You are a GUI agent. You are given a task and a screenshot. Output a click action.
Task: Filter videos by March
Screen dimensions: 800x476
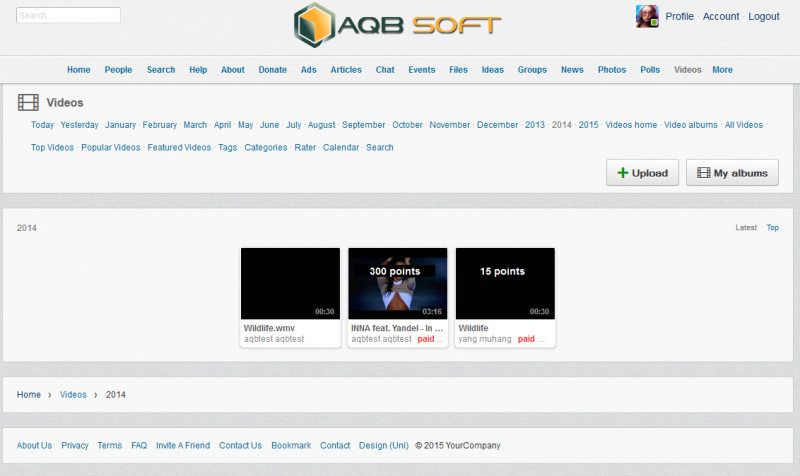195,125
